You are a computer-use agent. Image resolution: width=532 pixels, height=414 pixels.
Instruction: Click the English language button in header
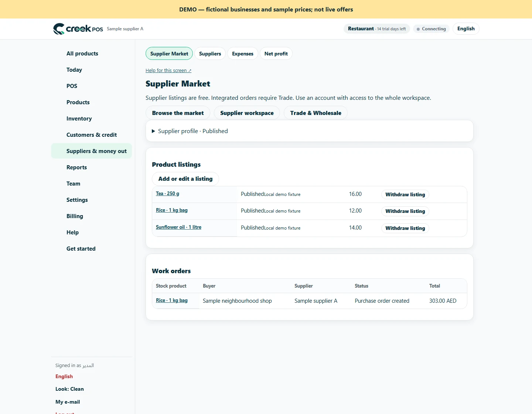point(466,29)
